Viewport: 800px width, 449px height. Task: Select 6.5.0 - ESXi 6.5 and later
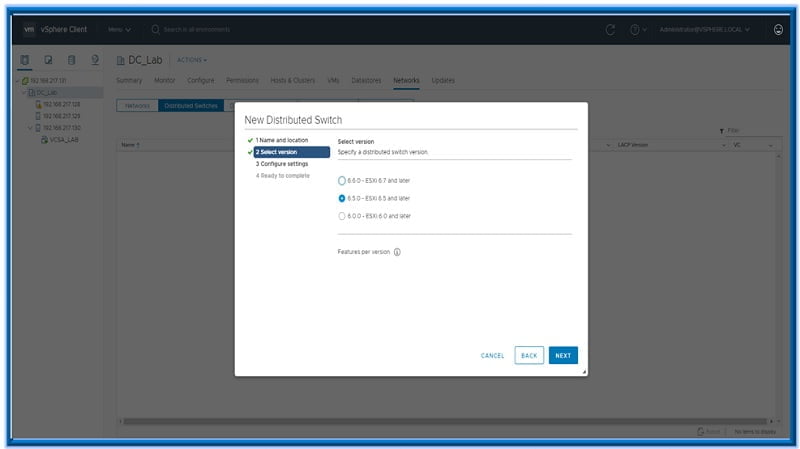pyautogui.click(x=342, y=198)
